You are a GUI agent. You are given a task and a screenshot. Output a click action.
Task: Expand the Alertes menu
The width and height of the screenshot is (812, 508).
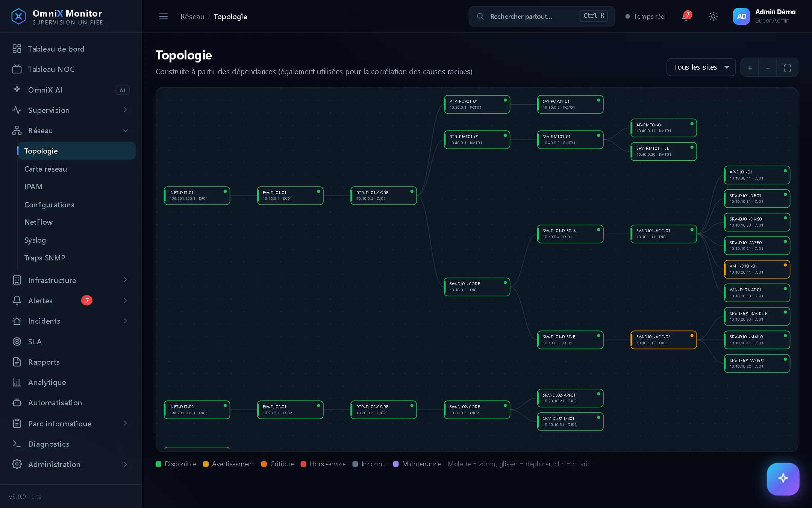coord(71,301)
